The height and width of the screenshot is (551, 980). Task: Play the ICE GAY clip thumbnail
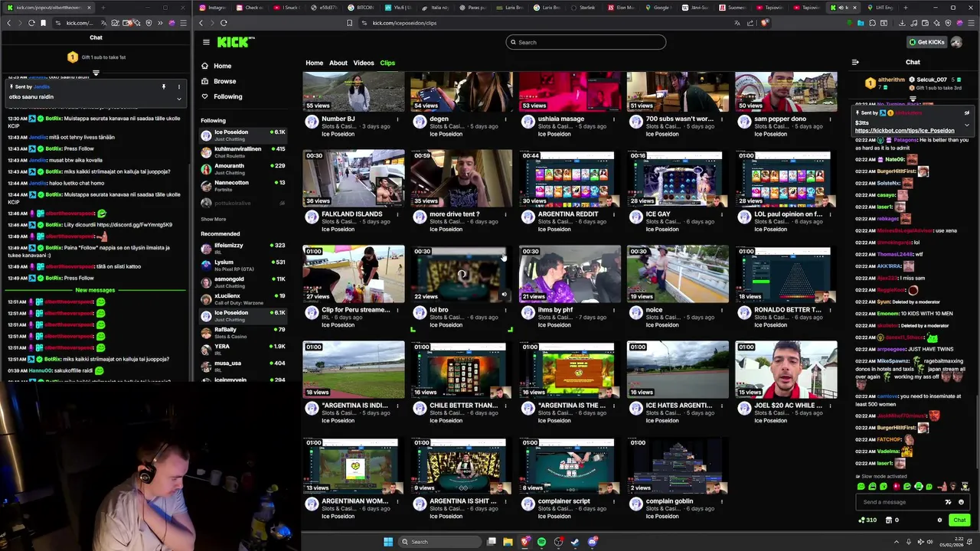point(678,178)
